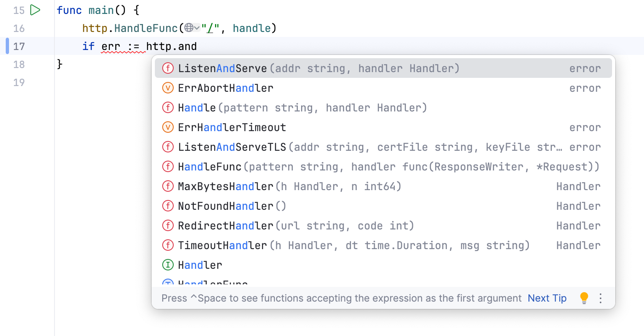Click the globe icon before the "/" pattern
Screen dimensions: 644x336
click(189, 28)
